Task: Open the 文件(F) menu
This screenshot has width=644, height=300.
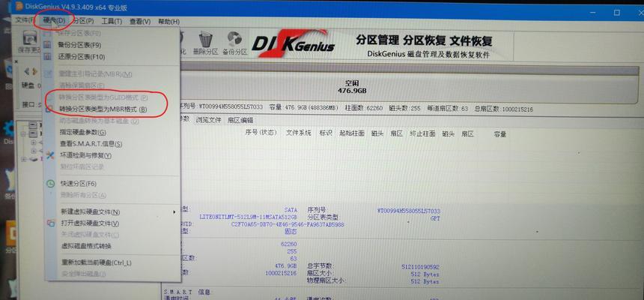Action: (x=25, y=20)
